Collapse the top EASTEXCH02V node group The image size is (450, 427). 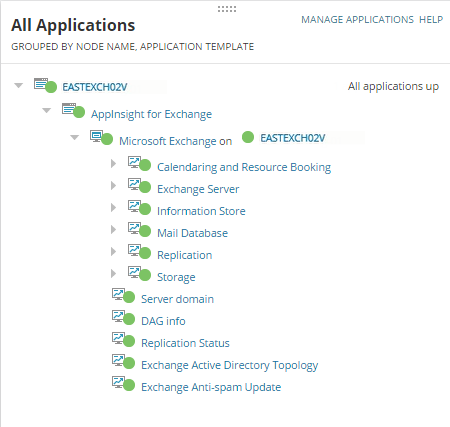pyautogui.click(x=19, y=86)
